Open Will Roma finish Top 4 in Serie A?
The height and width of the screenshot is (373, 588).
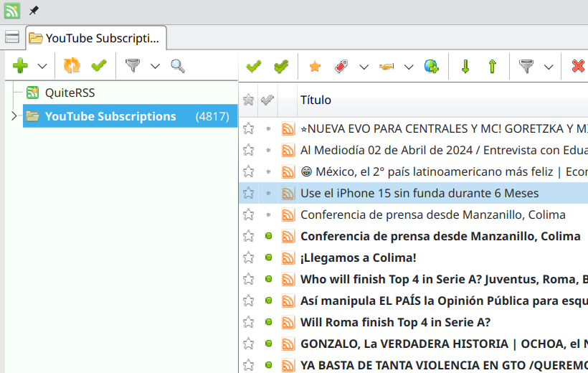coord(395,322)
